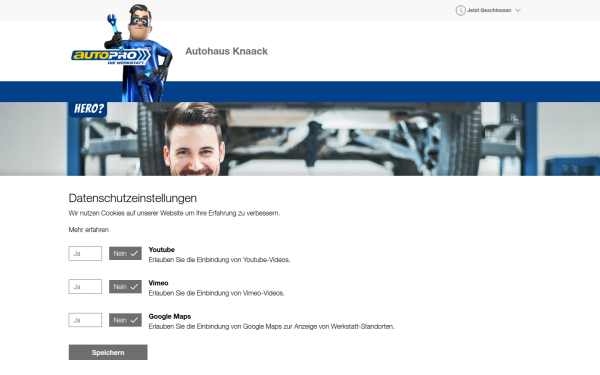Screen dimensions: 600x375
Task: Click the Youtube label text
Action: pos(161,249)
